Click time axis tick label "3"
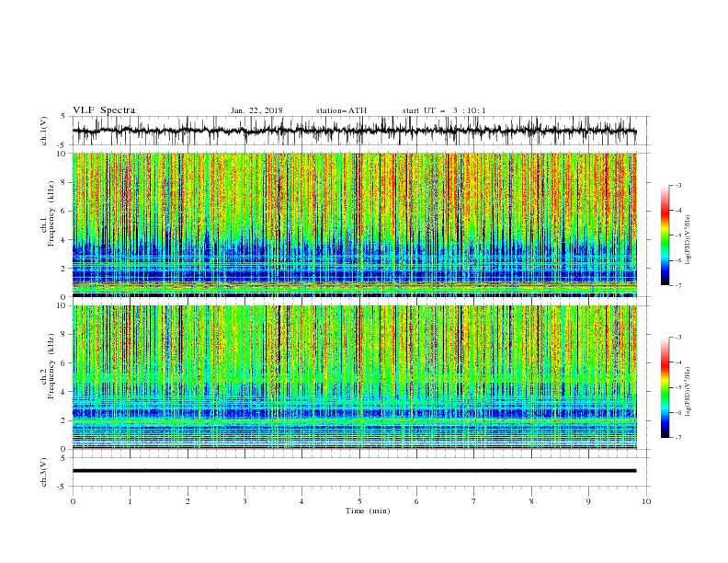The image size is (728, 563). tap(245, 501)
